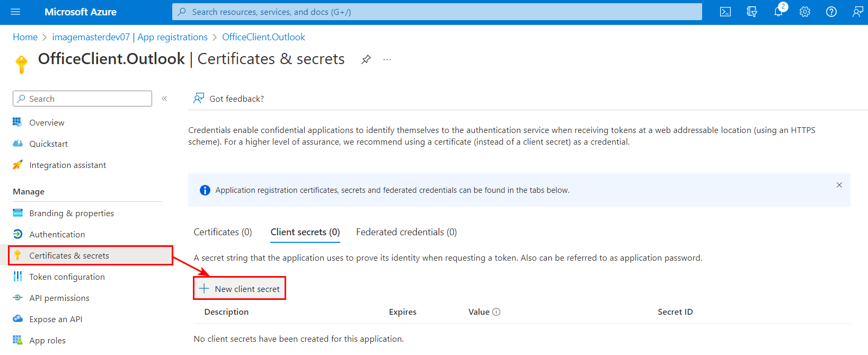
Task: Open the Federated credentials (0) tab
Action: (406, 232)
